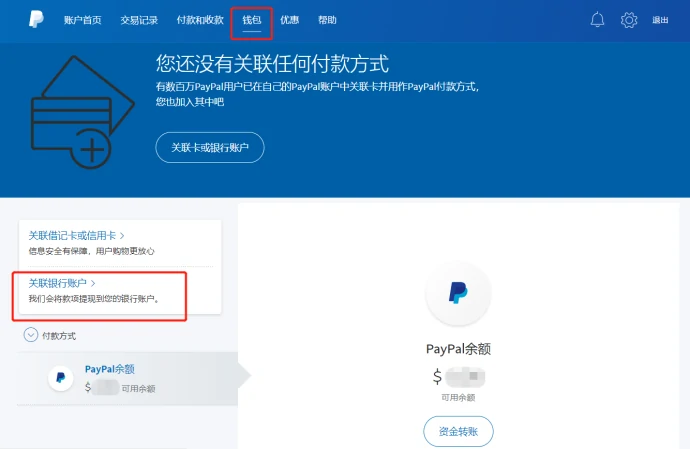The height and width of the screenshot is (449, 690).
Task: Open the 交易记录 tab
Action: [x=139, y=20]
